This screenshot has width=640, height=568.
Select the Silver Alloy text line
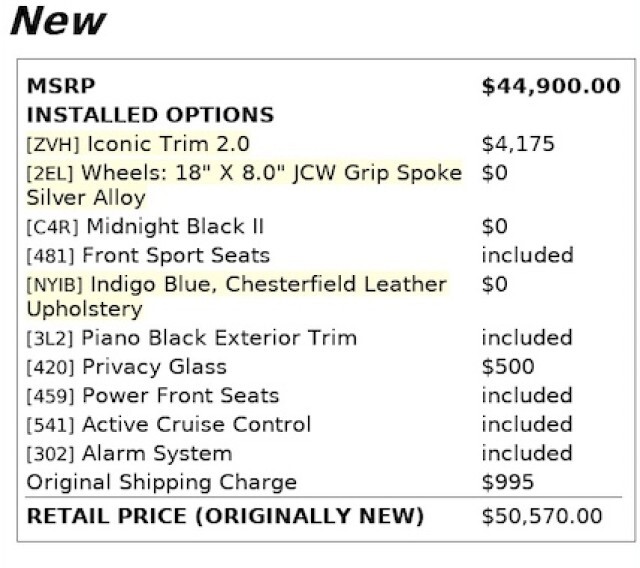[x=86, y=198]
